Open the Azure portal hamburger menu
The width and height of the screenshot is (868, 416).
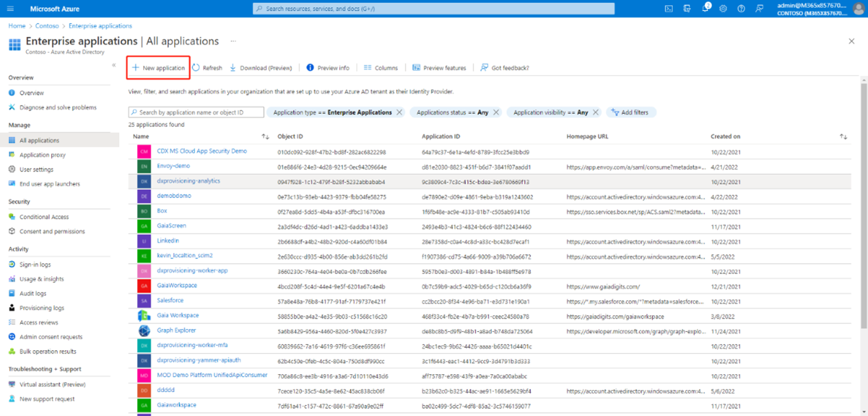click(x=10, y=9)
